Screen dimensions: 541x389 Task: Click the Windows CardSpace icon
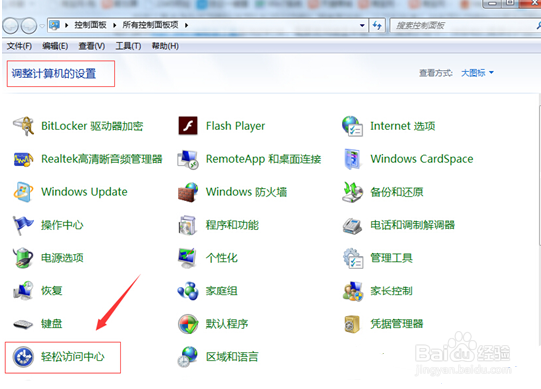352,159
